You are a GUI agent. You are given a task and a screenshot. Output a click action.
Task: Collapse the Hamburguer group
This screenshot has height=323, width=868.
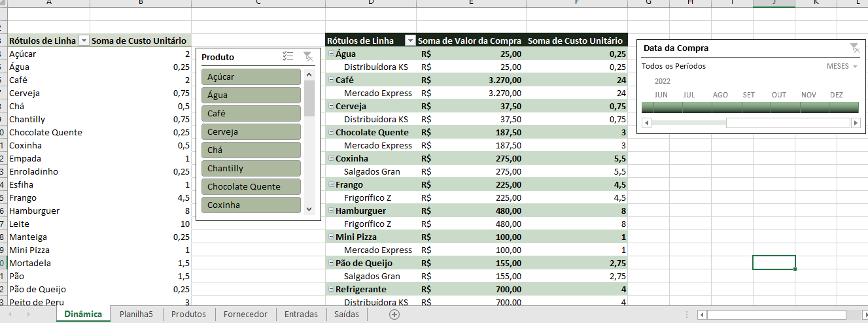pos(331,211)
